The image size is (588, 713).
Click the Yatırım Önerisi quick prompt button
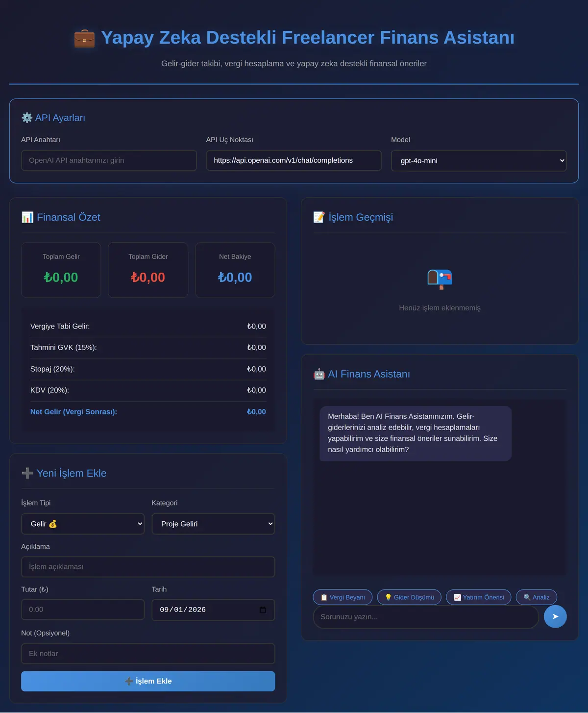479,597
